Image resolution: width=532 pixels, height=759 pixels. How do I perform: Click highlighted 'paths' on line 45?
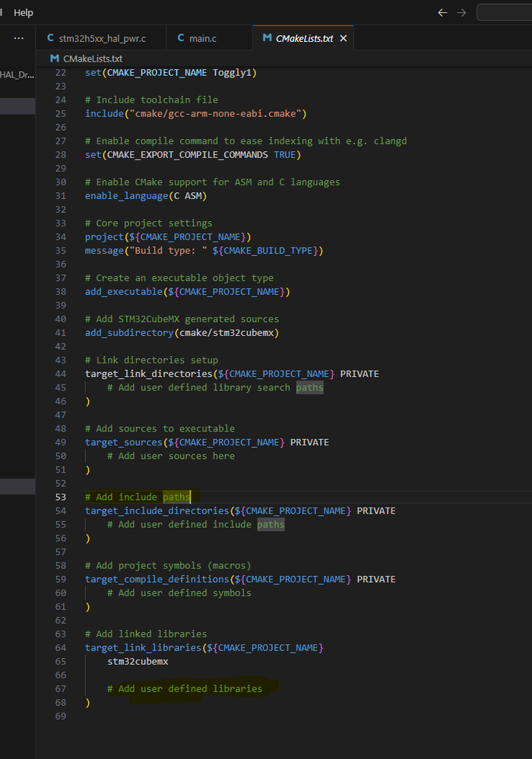point(310,387)
